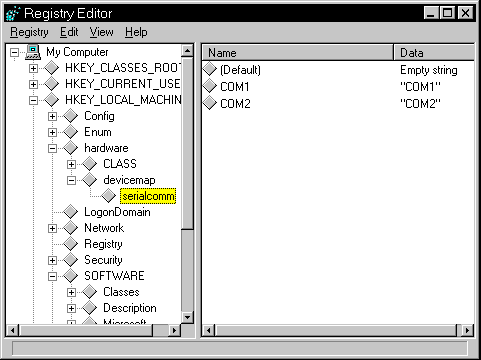This screenshot has height=360, width=481.
Task: Click the serialcomm key icon
Action: coord(109,196)
